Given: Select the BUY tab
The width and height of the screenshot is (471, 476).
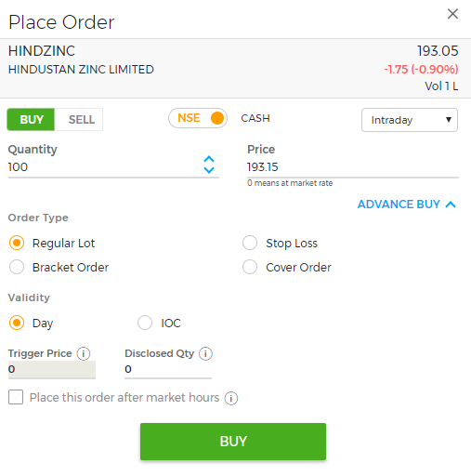Looking at the screenshot, I should (31, 119).
